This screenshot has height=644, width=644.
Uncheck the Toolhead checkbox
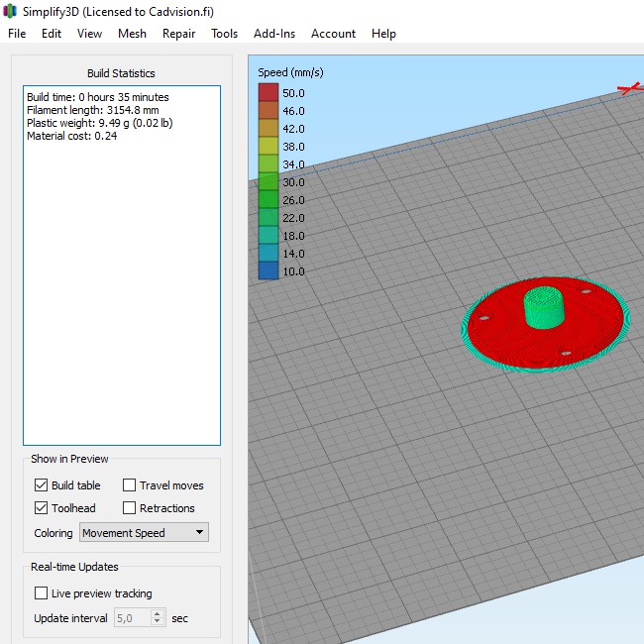[x=41, y=508]
